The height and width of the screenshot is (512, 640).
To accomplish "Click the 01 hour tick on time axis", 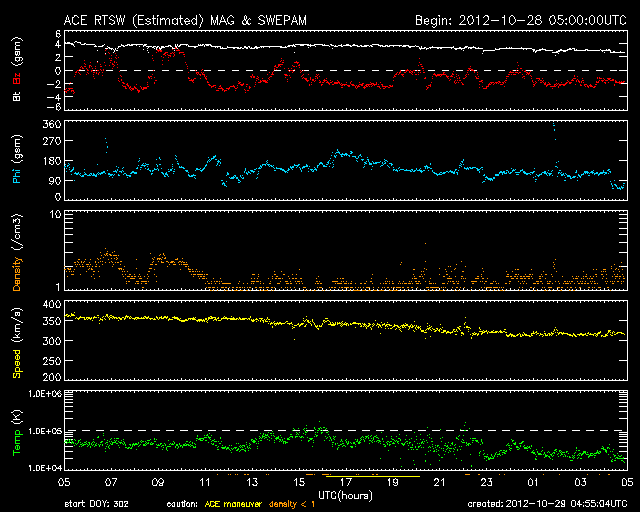I will [x=532, y=482].
